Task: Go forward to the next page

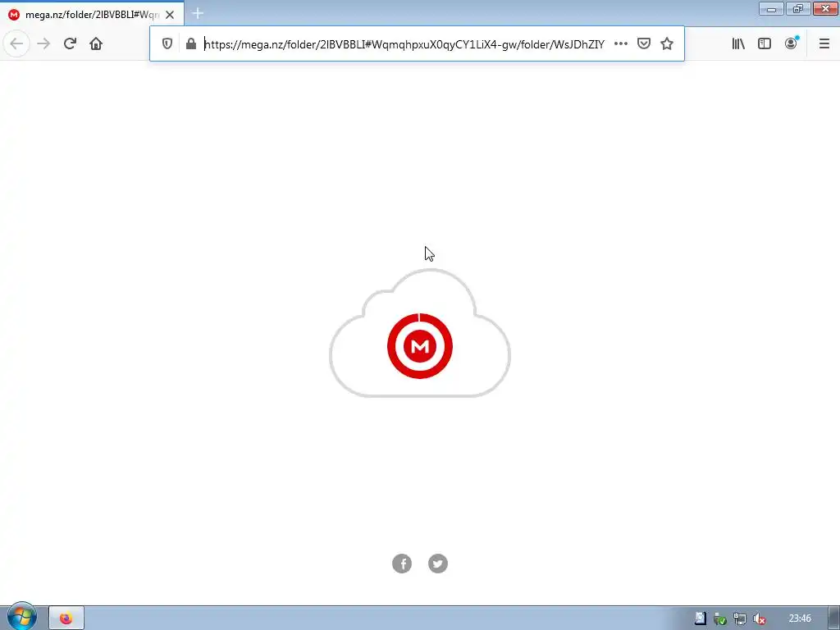Action: [x=43, y=44]
